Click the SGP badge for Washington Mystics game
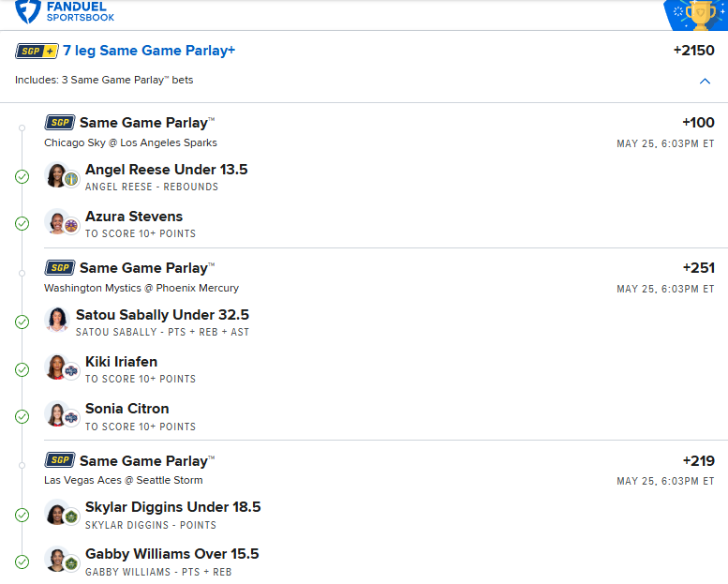Screen dimensions: 728x584 point(60,268)
